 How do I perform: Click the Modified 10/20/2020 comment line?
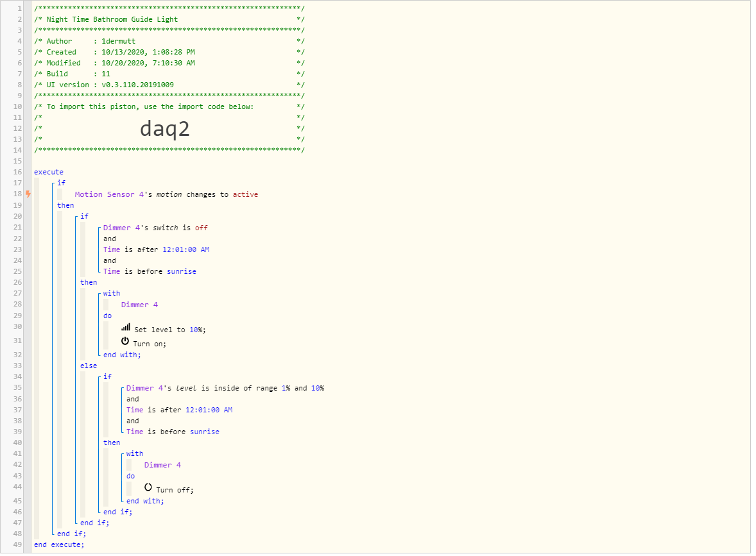[169, 63]
